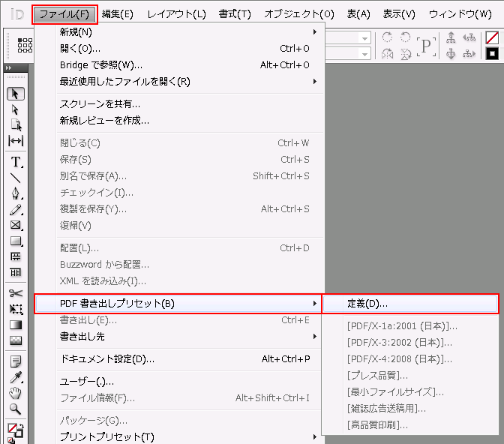504x444 pixels.
Task: Expand 書き出し先 submenu
Action: (x=179, y=337)
